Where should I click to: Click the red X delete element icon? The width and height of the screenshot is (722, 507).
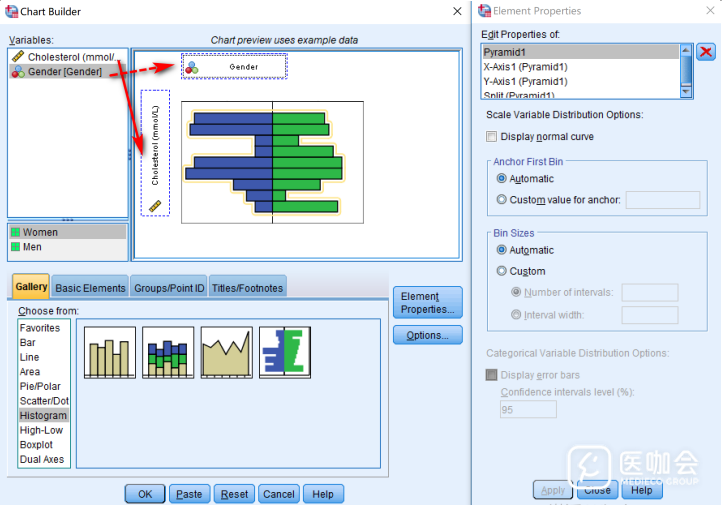coord(706,53)
